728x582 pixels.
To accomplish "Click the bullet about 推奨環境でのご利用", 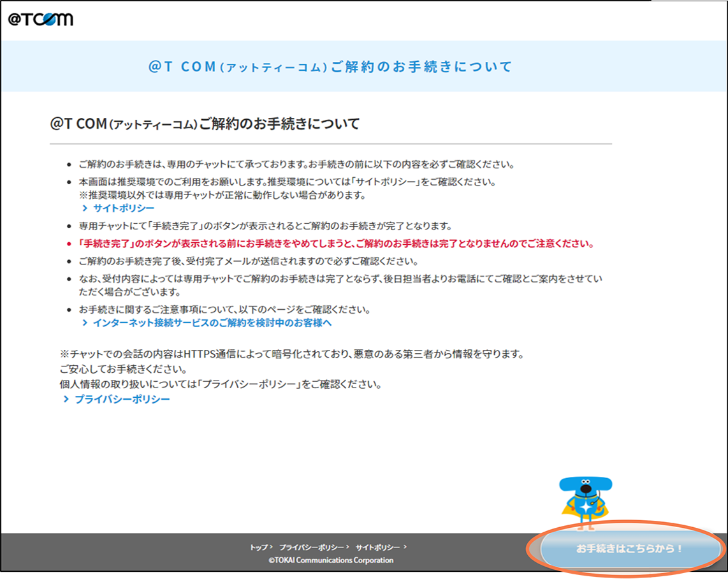I will (287, 182).
